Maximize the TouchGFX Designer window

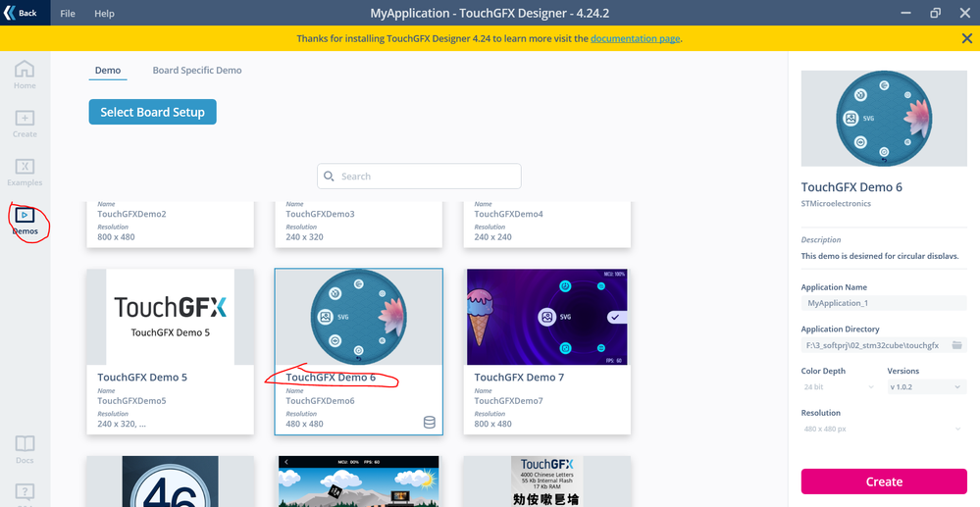[x=936, y=13]
